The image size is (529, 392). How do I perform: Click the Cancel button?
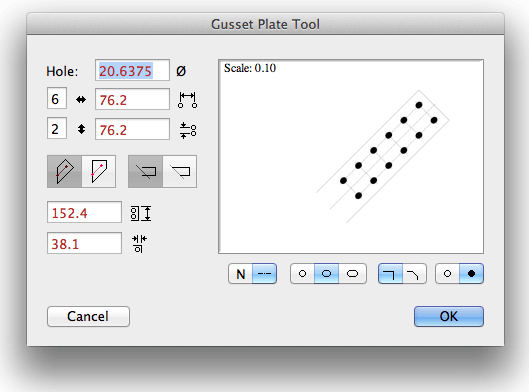(88, 316)
